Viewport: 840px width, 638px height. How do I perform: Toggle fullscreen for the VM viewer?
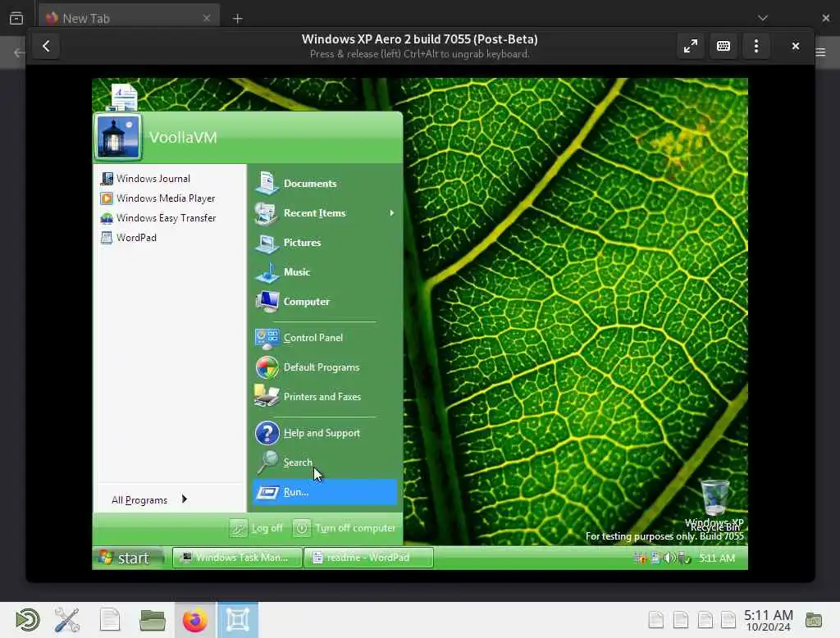pos(691,46)
